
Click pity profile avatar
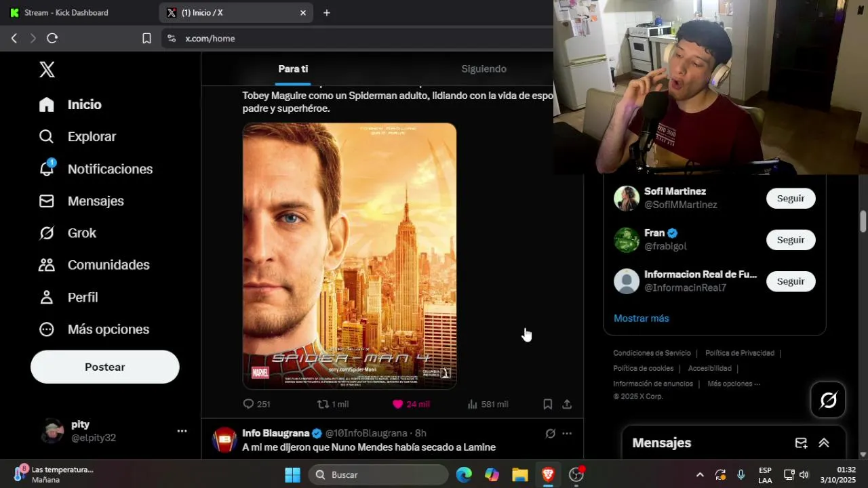(52, 431)
